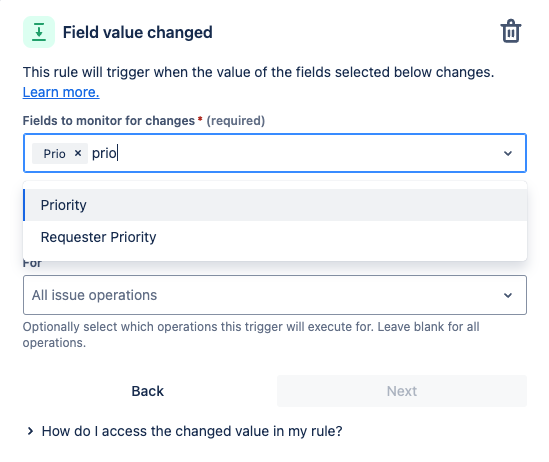Click the optional operations helper text

[x=251, y=335]
